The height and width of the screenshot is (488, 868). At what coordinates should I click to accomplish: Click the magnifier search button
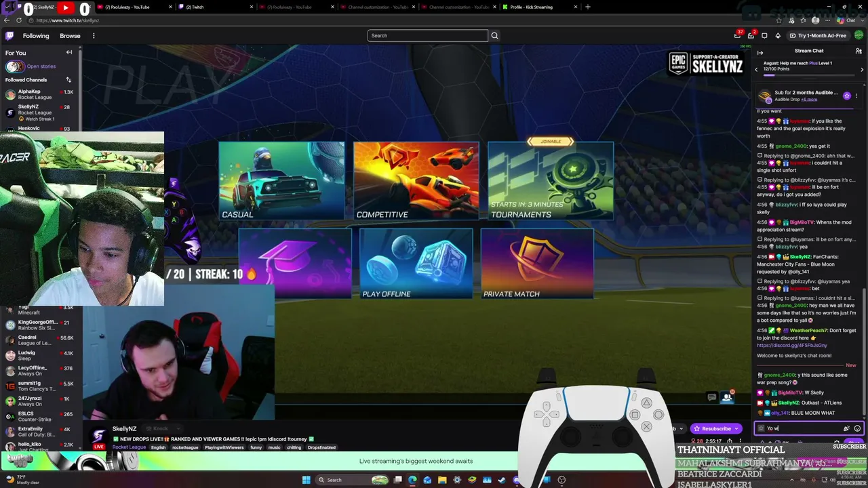(494, 35)
